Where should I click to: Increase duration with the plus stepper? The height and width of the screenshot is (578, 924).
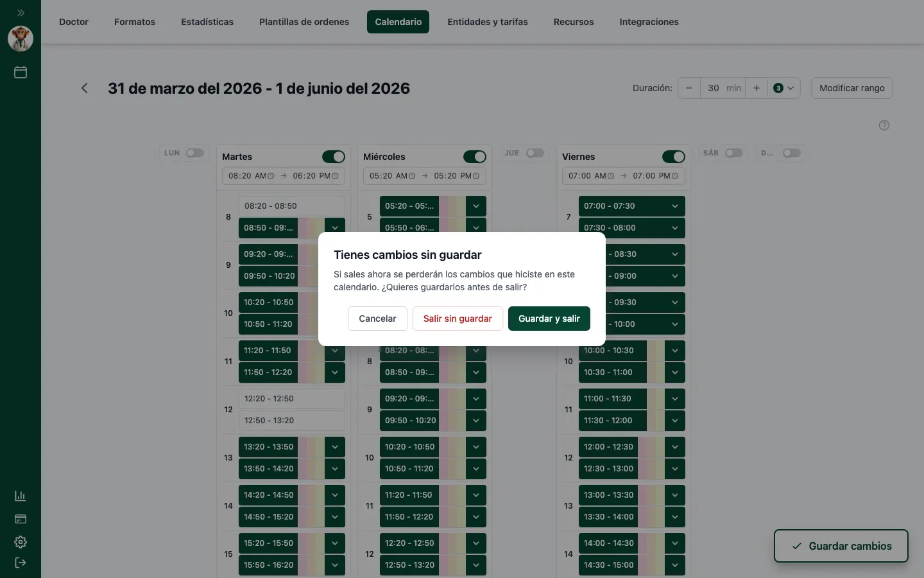point(757,88)
